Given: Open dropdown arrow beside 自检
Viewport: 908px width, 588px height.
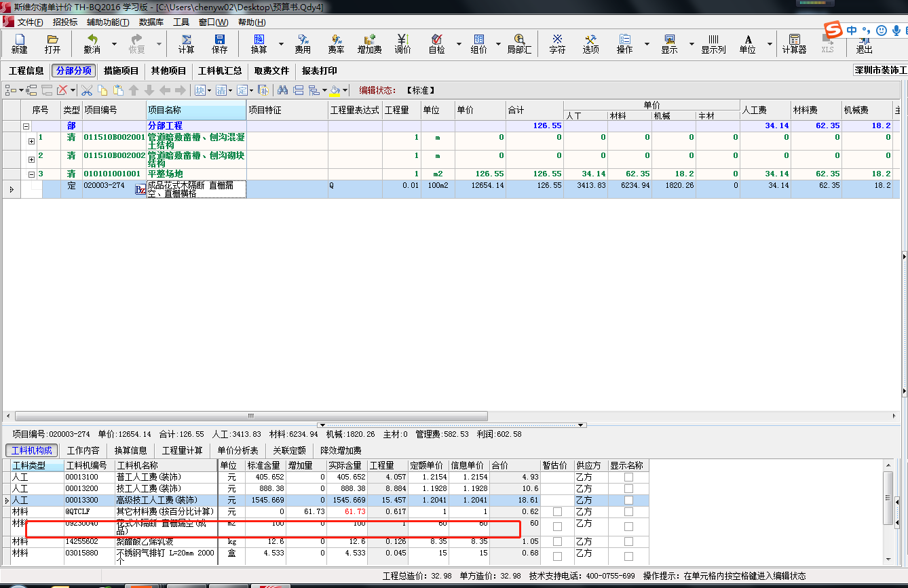Looking at the screenshot, I should [459, 44].
